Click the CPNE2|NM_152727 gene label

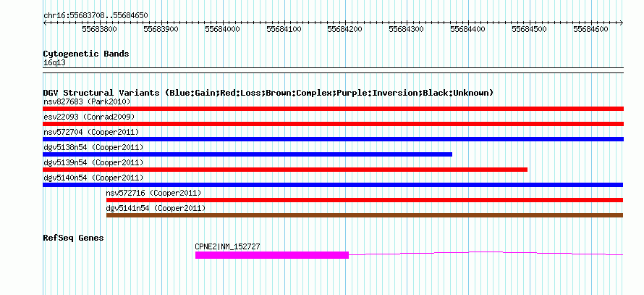pos(227,246)
